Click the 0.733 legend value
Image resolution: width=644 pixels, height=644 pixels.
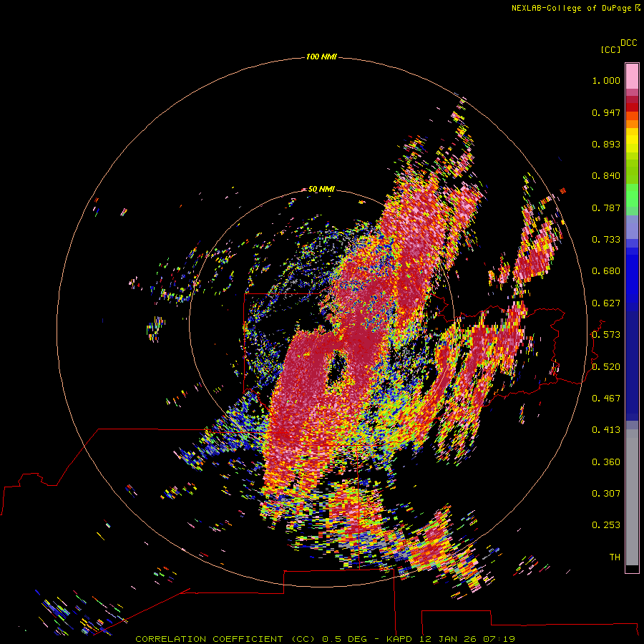(606, 240)
